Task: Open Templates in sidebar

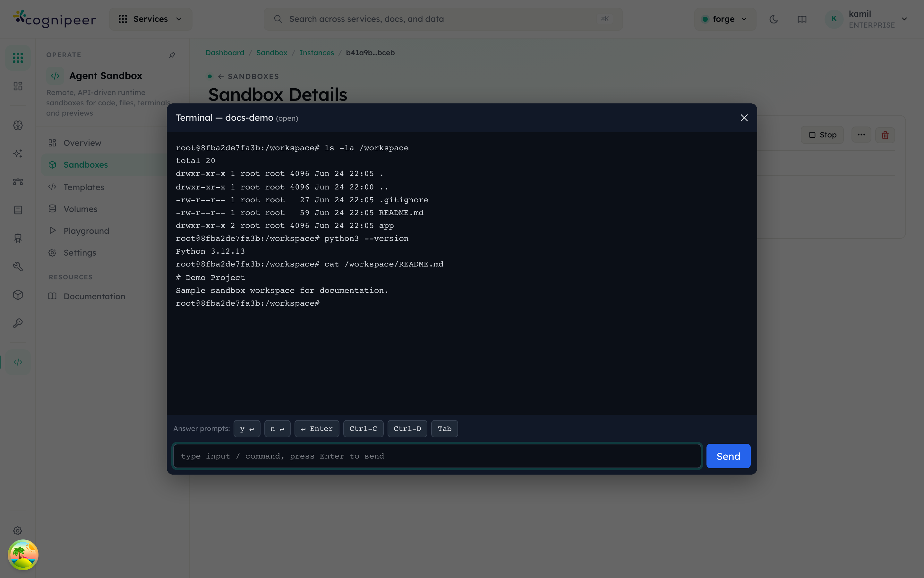Action: coord(84,187)
